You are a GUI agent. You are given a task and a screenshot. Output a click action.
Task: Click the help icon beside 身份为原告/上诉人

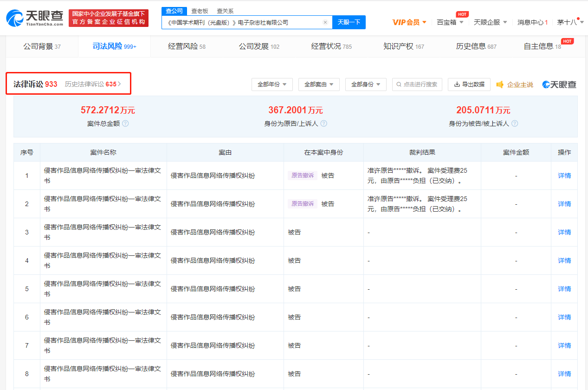[x=324, y=123]
